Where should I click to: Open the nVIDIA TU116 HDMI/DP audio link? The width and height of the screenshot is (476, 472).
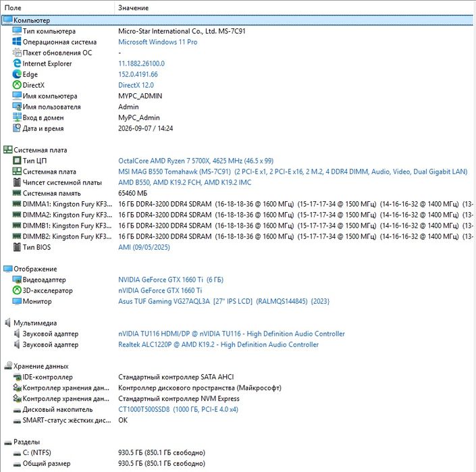coord(232,334)
